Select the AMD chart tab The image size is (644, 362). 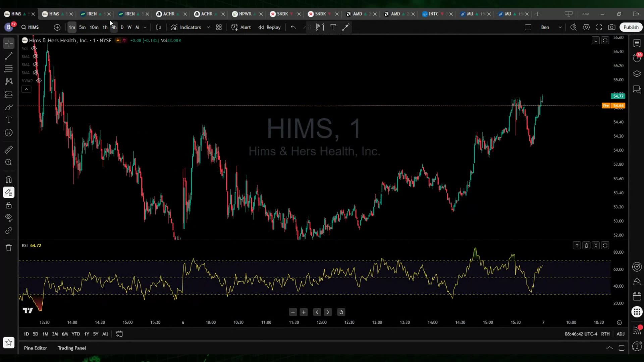(357, 14)
